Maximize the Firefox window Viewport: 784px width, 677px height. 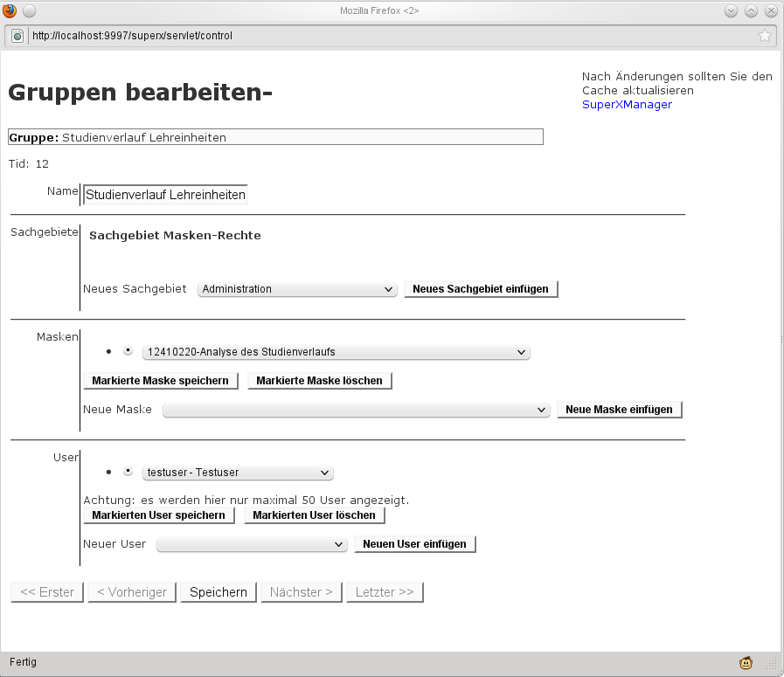751,11
